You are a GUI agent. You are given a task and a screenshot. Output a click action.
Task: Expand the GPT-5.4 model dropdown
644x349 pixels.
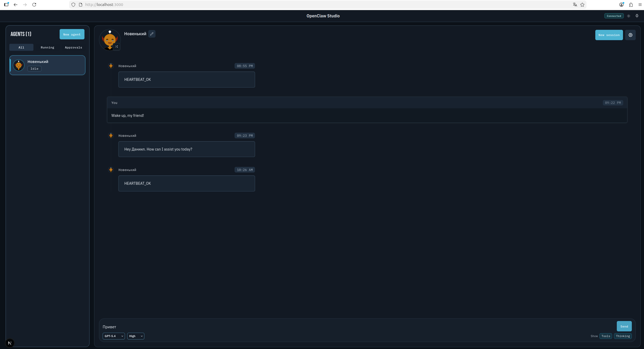pos(114,336)
